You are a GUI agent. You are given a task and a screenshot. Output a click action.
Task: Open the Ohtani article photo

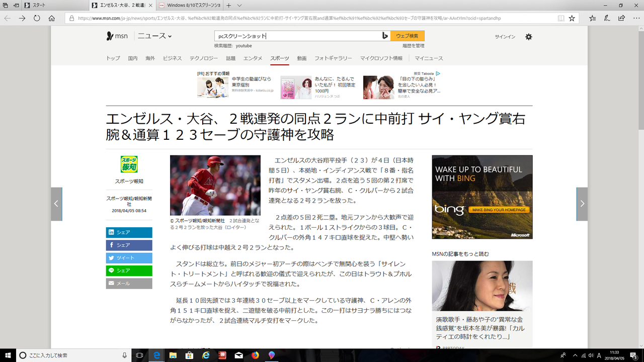coord(215,186)
